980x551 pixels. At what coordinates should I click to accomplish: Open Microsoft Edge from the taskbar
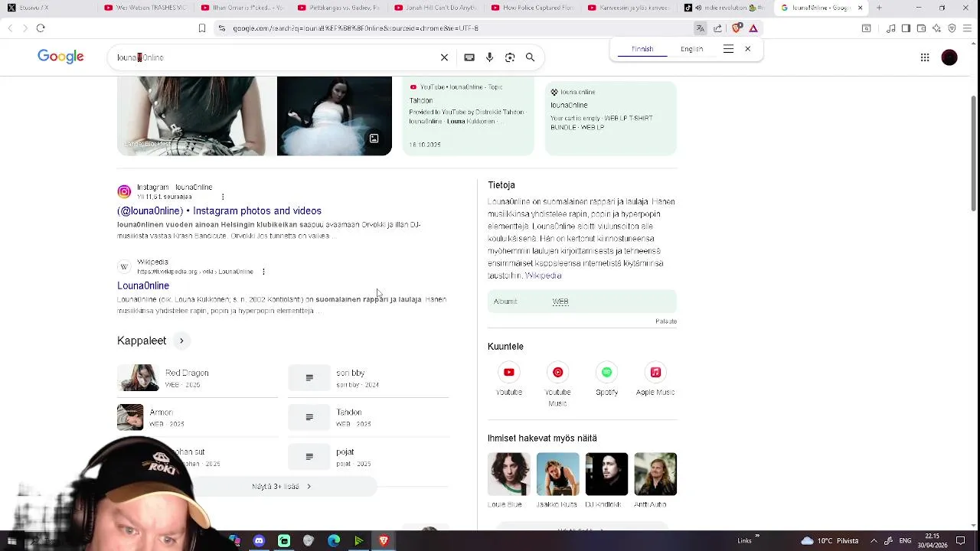click(334, 540)
